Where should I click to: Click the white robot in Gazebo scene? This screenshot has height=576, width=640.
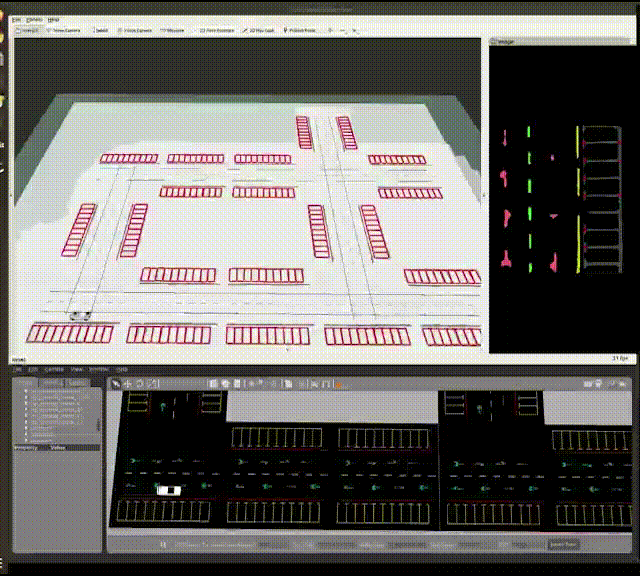[x=169, y=489]
